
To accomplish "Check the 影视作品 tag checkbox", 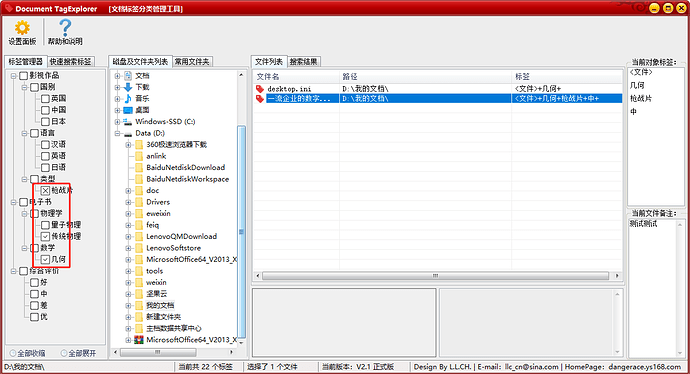I will pyautogui.click(x=24, y=76).
